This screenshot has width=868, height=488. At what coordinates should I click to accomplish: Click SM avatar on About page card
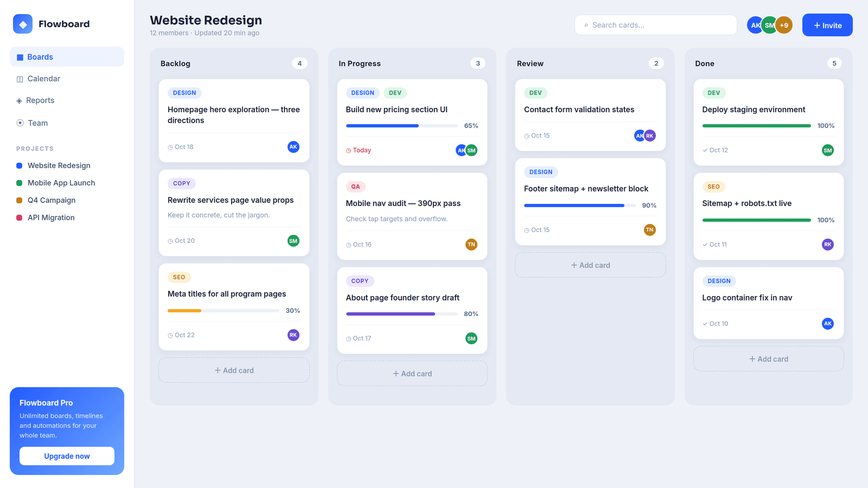(x=471, y=338)
